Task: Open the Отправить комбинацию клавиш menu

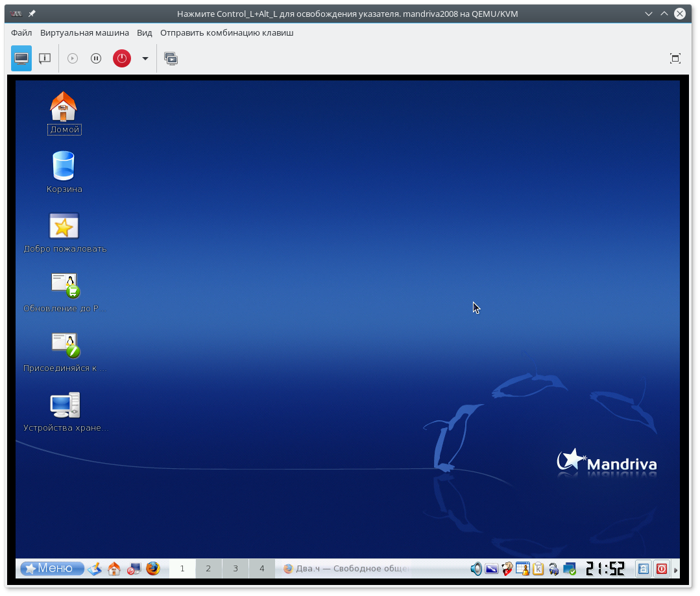Action: 227,32
